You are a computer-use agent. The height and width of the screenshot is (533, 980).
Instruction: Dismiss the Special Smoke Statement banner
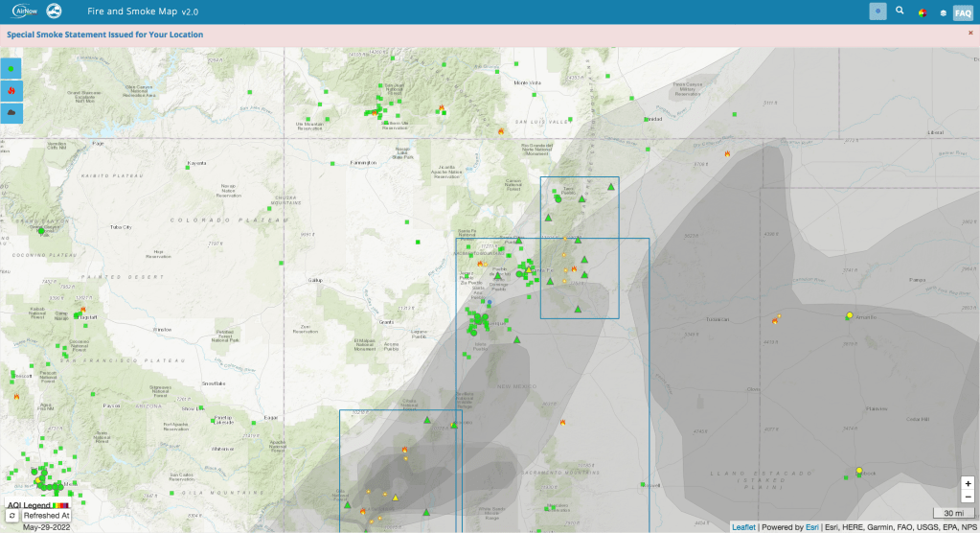pyautogui.click(x=969, y=34)
